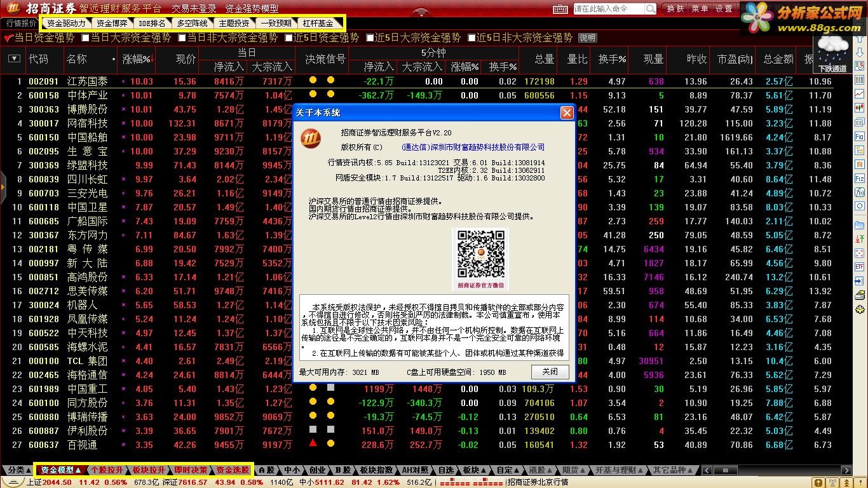Switch to 即时决策 bottom tab
The image size is (868, 488).
191,470
